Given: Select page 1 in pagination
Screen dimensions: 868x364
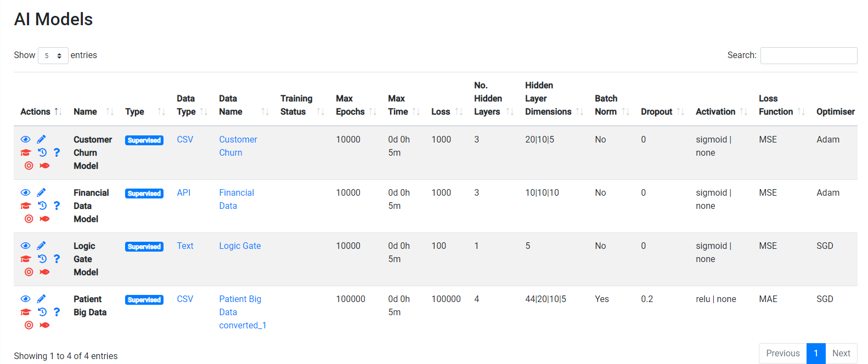Looking at the screenshot, I should (816, 353).
